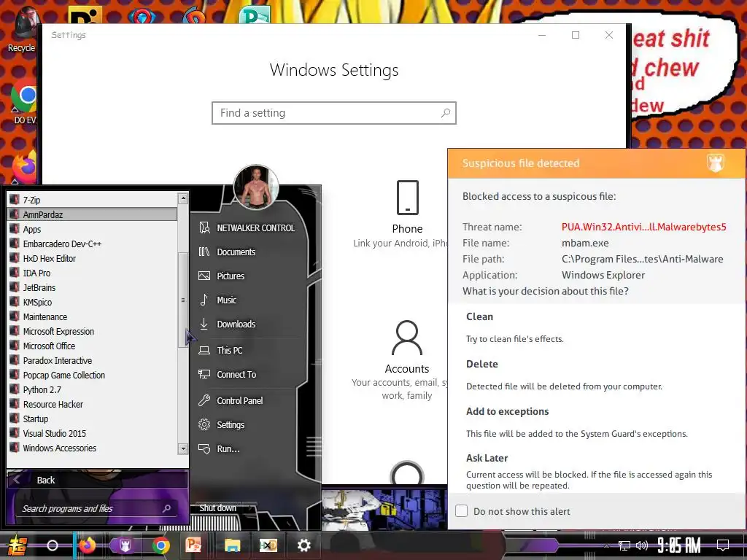
Task: Open the IDA Pro program folder
Action: (92, 273)
